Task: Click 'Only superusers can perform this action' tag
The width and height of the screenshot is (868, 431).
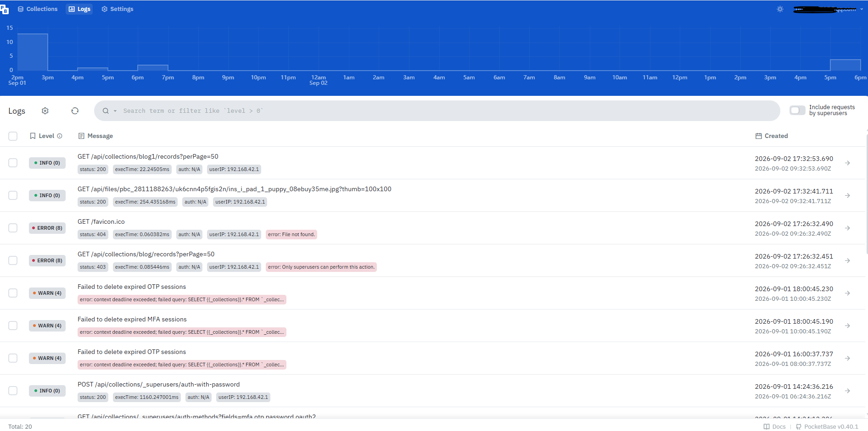Action: point(321,267)
